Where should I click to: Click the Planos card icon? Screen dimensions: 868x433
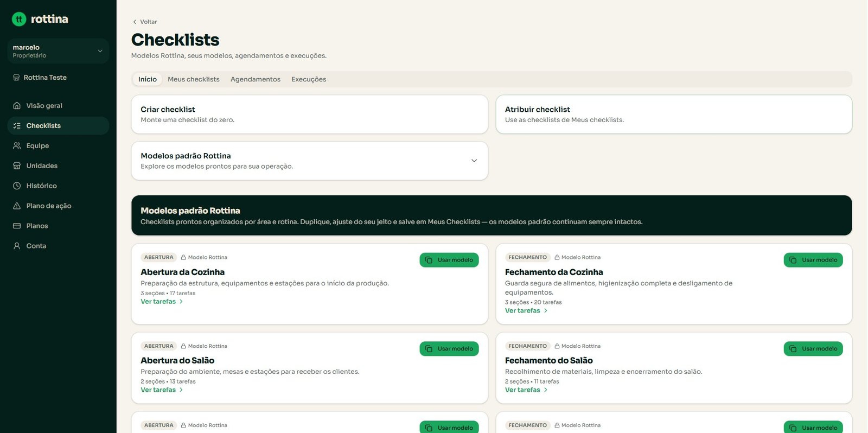(x=17, y=226)
